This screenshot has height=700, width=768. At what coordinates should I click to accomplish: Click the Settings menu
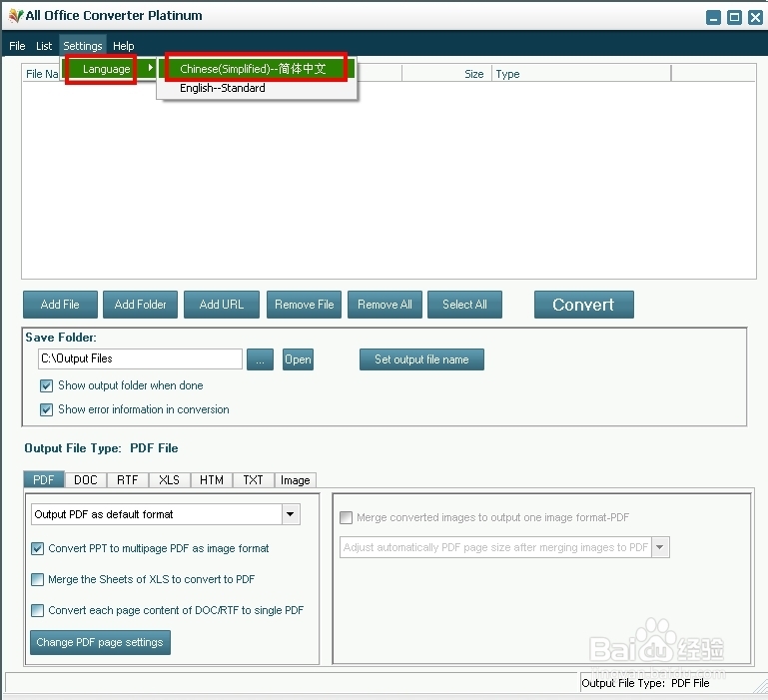[x=83, y=46]
